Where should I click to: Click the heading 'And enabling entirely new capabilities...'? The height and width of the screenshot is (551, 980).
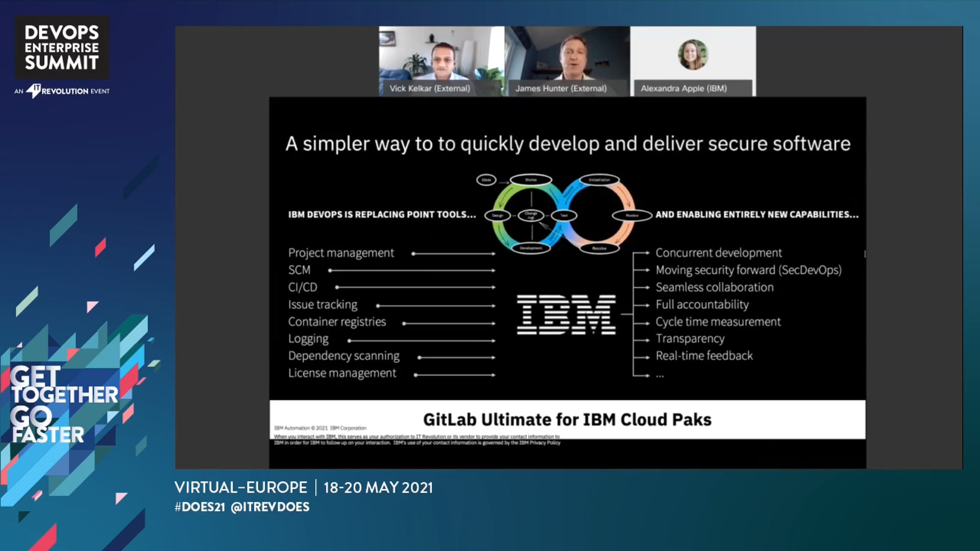pos(757,215)
